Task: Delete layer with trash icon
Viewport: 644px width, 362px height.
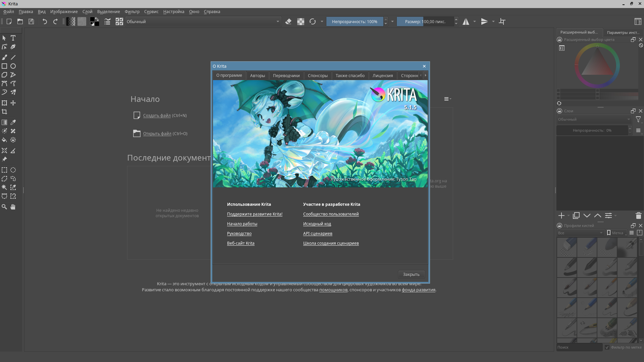Action: click(638, 216)
